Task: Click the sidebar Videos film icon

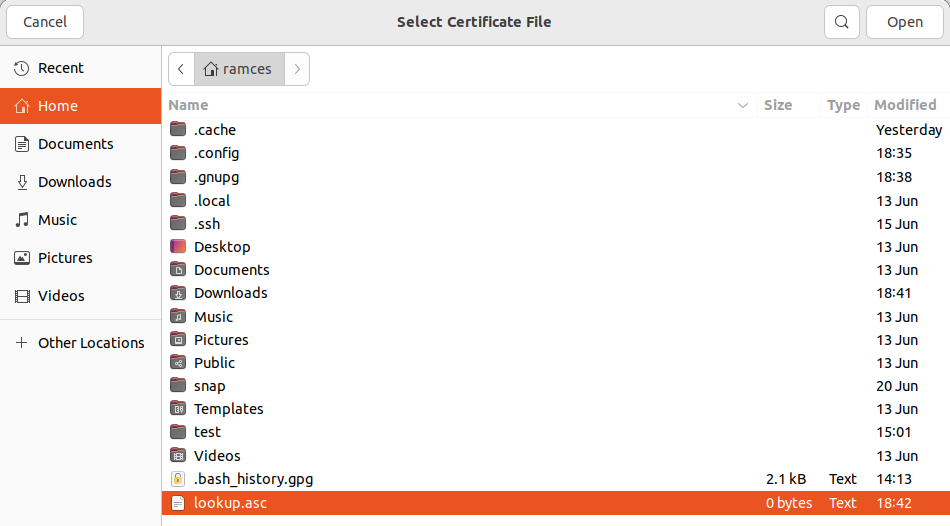Action: [x=22, y=296]
